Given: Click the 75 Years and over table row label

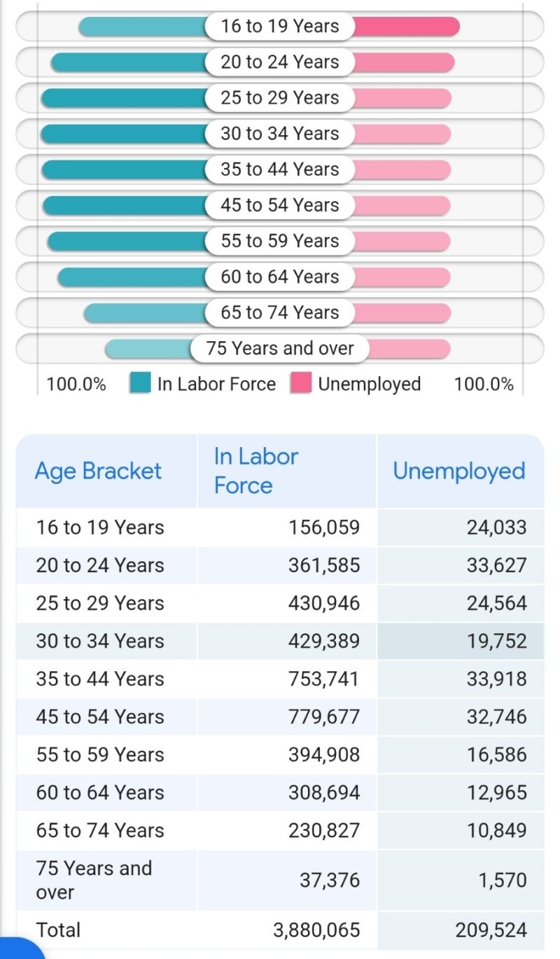Looking at the screenshot, I should point(94,880).
